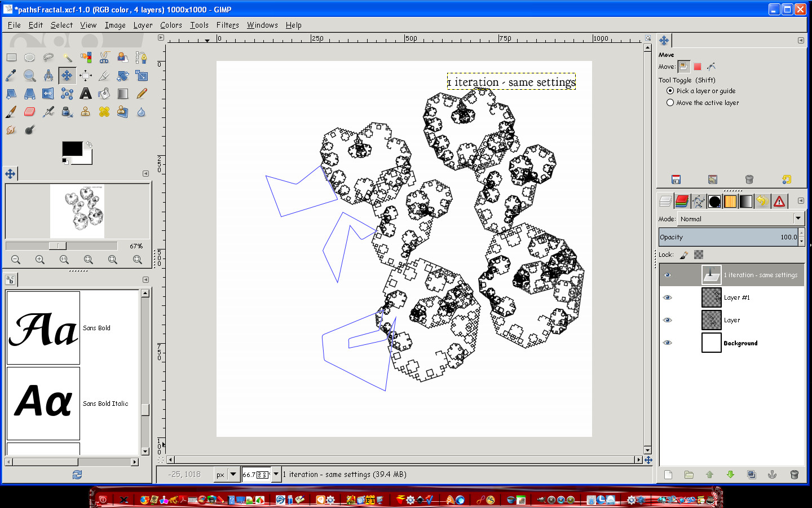Switch to the Paths tab

(699, 201)
